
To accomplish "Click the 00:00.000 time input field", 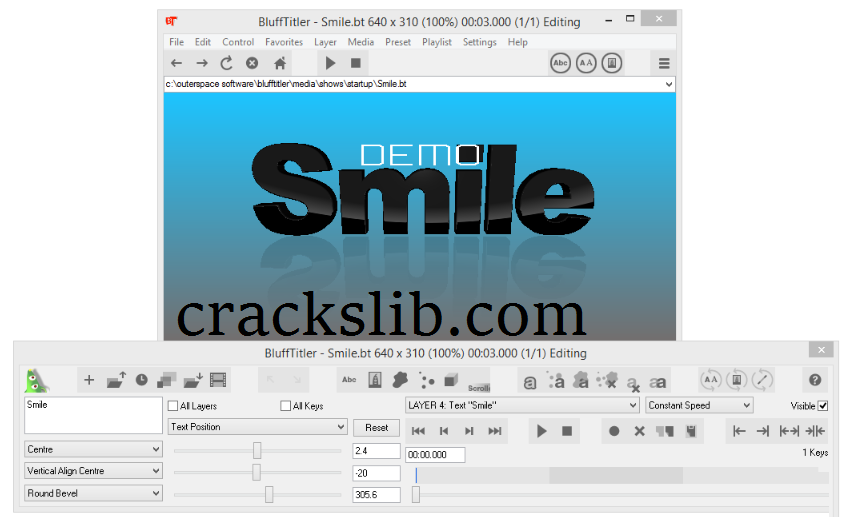I will point(435,454).
